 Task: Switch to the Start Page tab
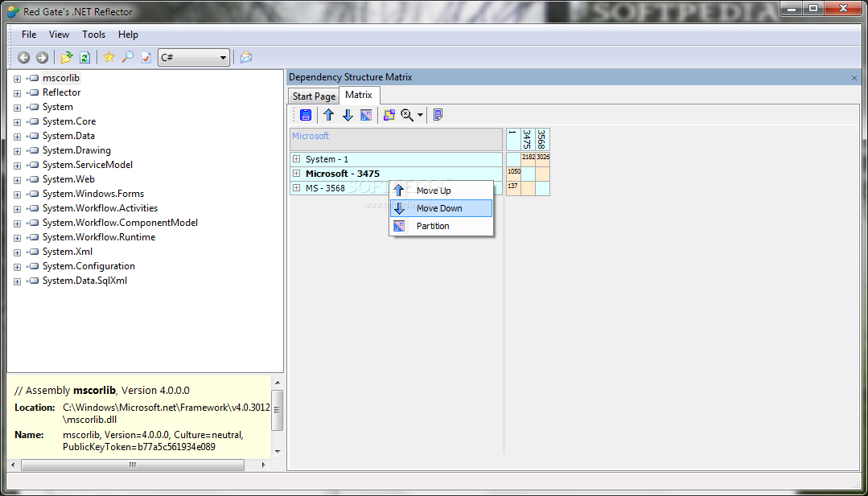pos(314,96)
